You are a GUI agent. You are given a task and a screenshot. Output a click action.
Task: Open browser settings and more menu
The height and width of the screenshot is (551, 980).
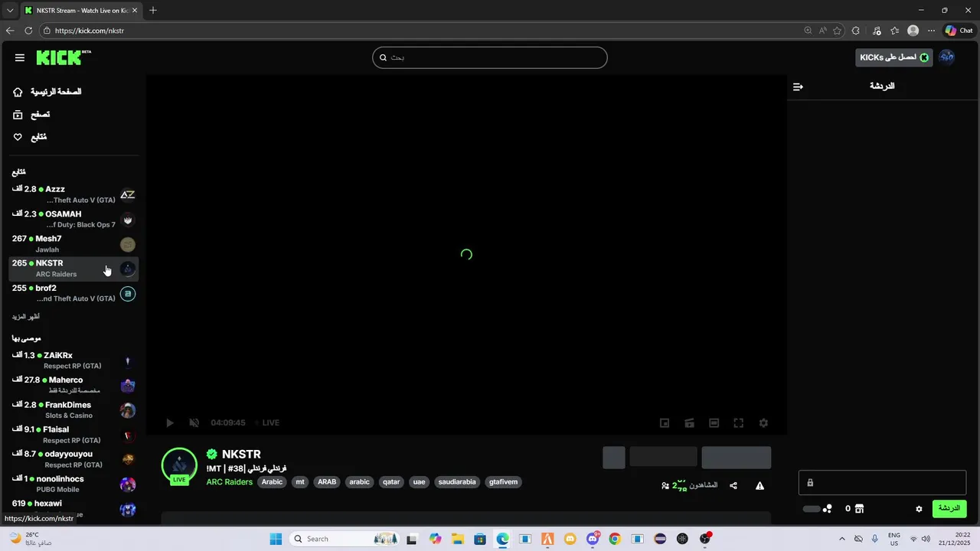(931, 31)
